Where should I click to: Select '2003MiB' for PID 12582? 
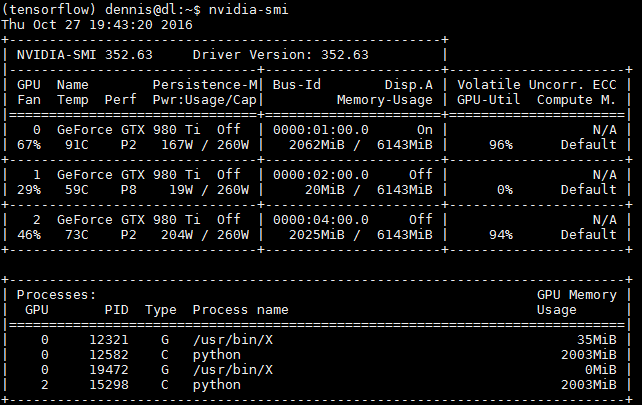[588, 355]
